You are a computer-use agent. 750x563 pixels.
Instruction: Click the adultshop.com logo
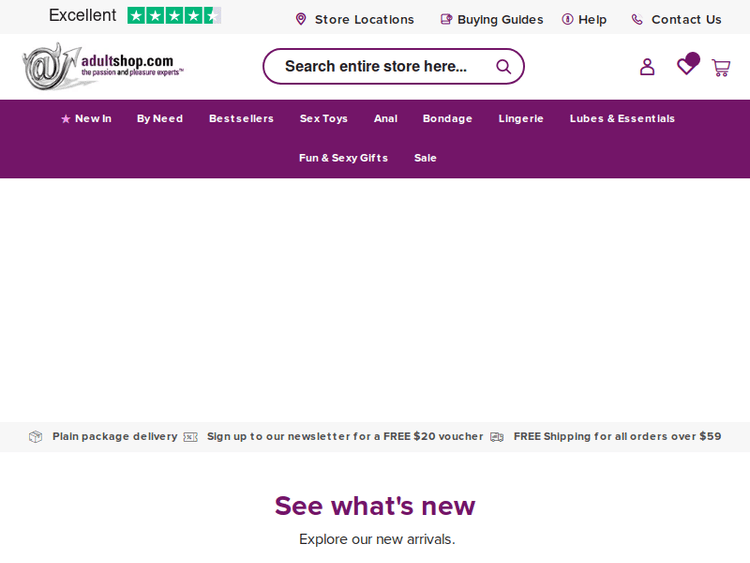103,66
